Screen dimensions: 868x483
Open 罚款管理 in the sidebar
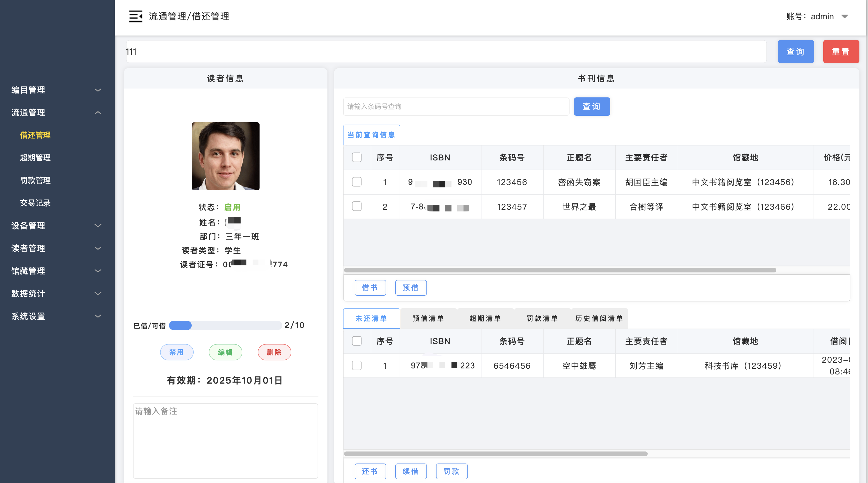tap(35, 180)
